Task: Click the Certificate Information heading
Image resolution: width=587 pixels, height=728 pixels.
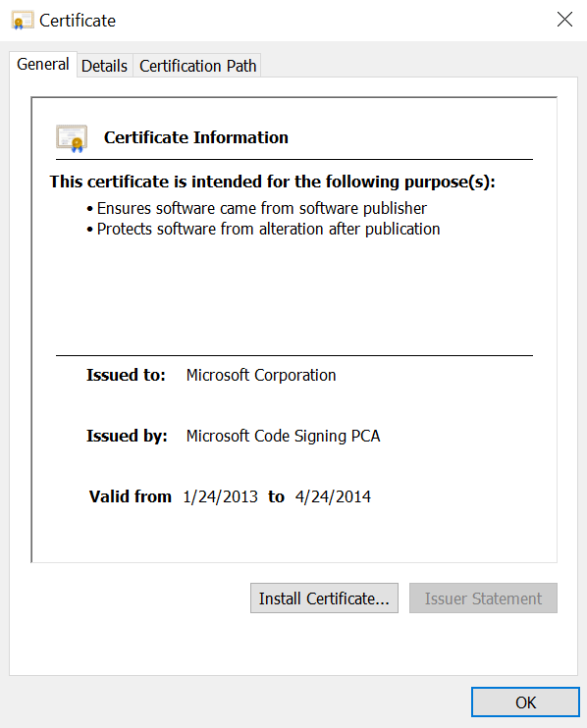Action: coord(196,137)
